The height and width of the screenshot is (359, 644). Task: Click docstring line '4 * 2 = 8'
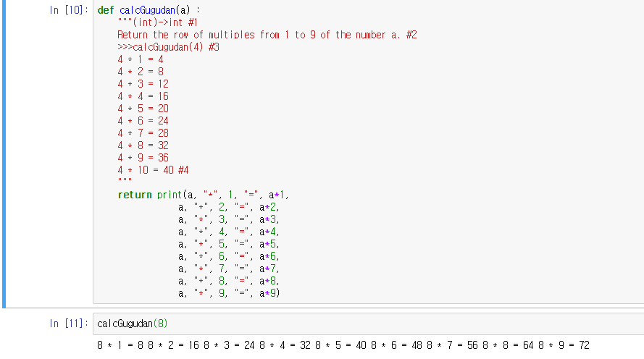tap(141, 72)
